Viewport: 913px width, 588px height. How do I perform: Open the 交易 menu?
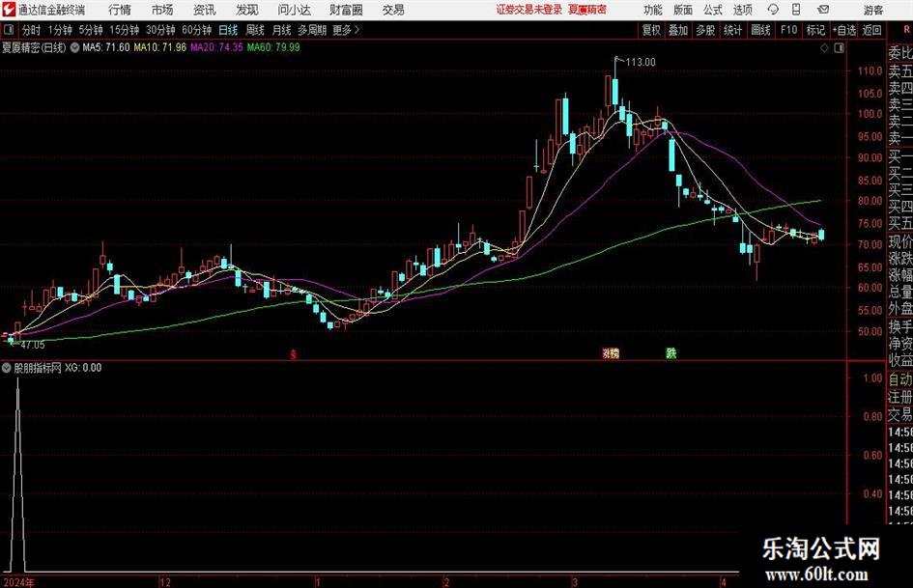pos(393,10)
